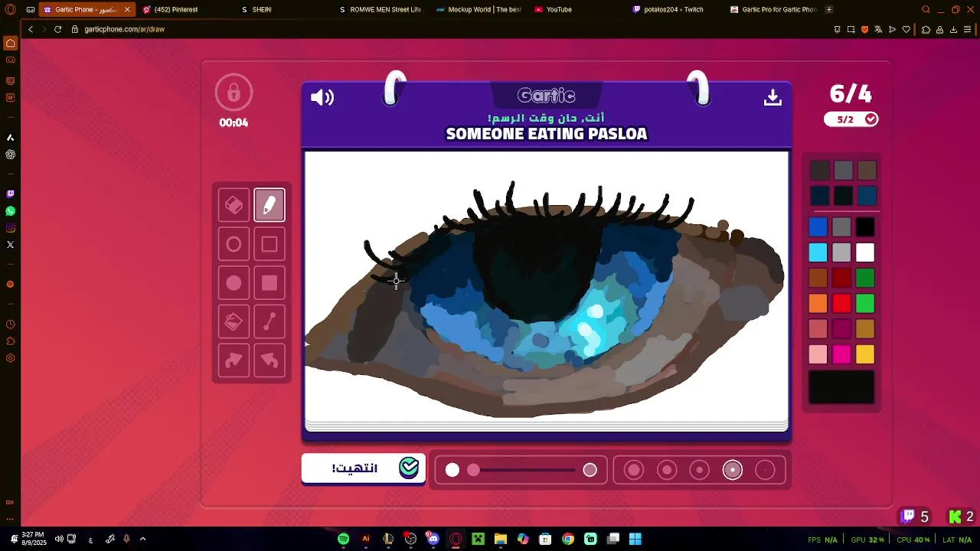Undo the last stroke
Screen dimensions: 980x551
pos(269,360)
